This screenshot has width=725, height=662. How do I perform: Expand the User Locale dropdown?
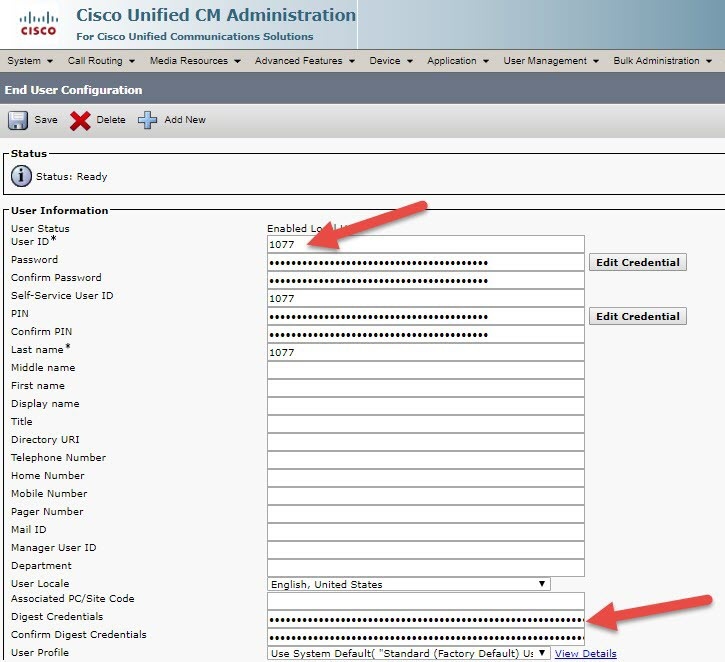[409, 584]
